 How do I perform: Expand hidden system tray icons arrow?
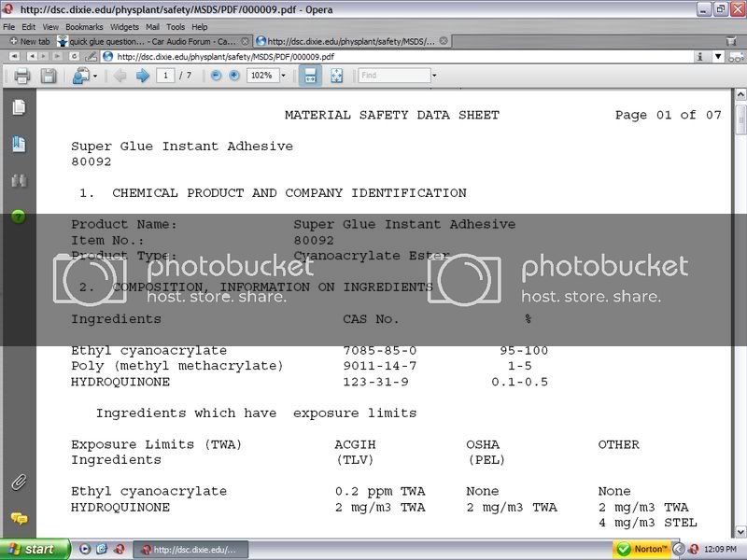(679, 549)
